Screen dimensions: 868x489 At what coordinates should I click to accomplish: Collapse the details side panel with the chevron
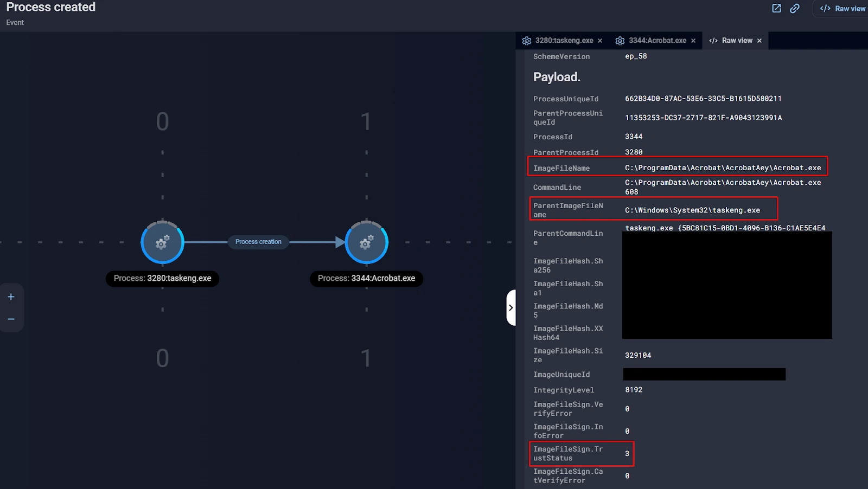coord(510,307)
